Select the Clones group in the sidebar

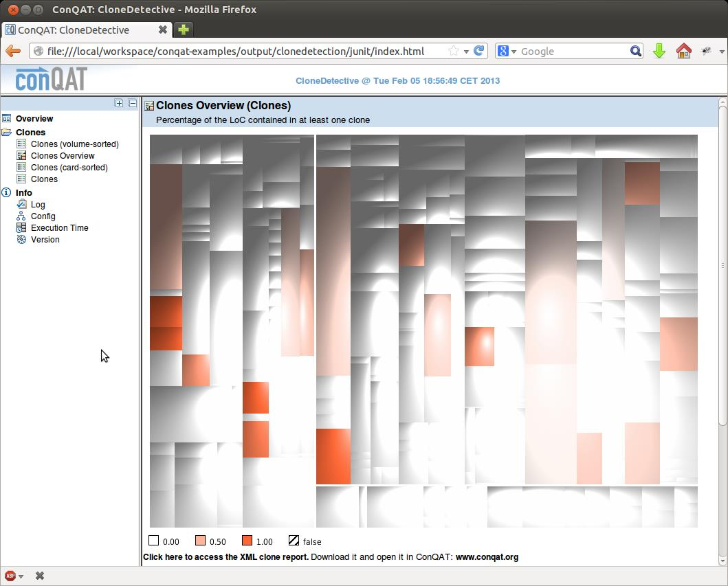point(31,132)
